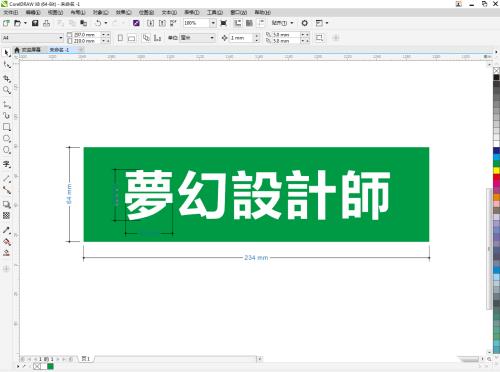Switch to the welcome screen tab
Image resolution: width=500 pixels, height=372 pixels.
point(28,50)
